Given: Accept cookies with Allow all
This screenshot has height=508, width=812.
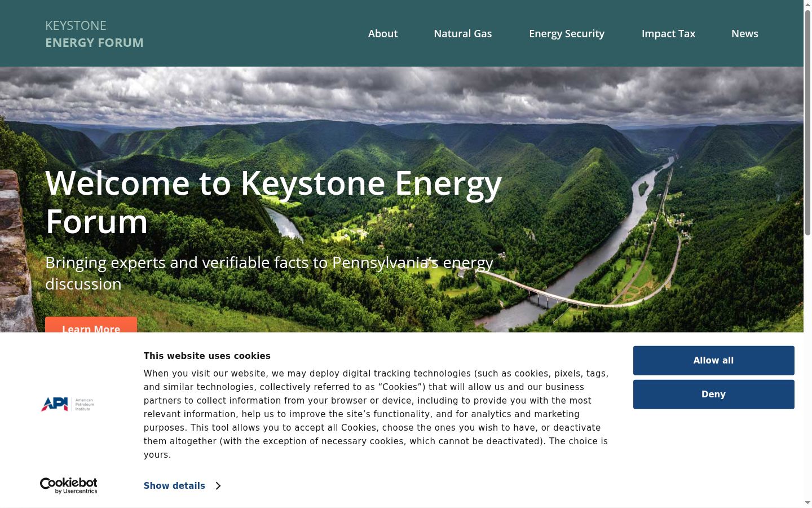Looking at the screenshot, I should tap(713, 361).
